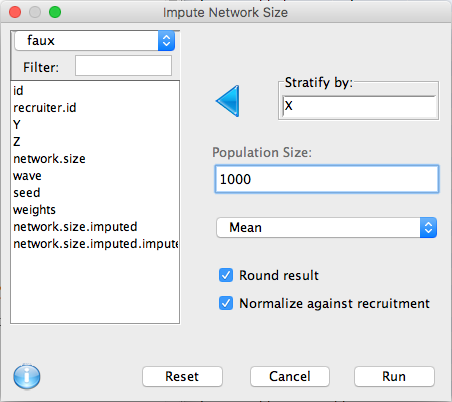Disable Normalize against recruitment checkbox
The width and height of the screenshot is (452, 402).
[x=226, y=303]
